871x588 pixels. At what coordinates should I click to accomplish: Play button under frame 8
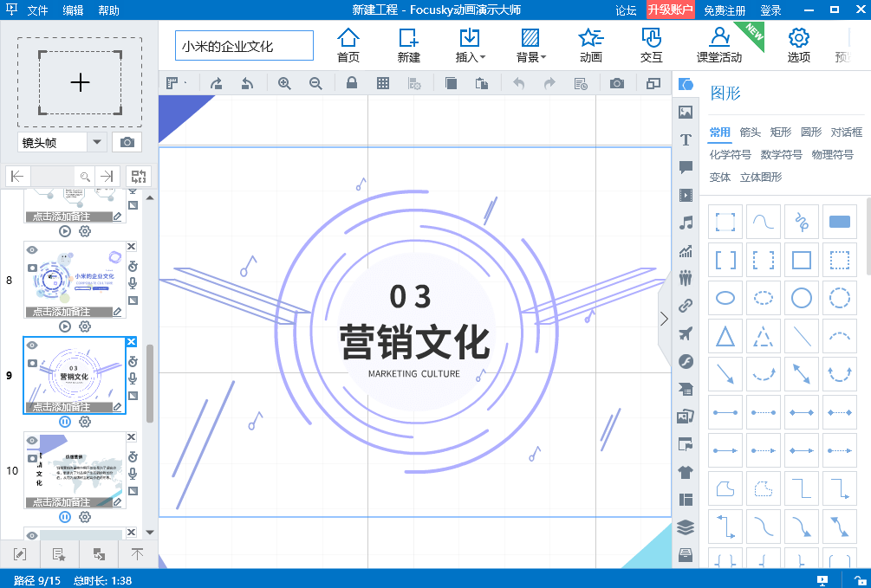tap(65, 326)
